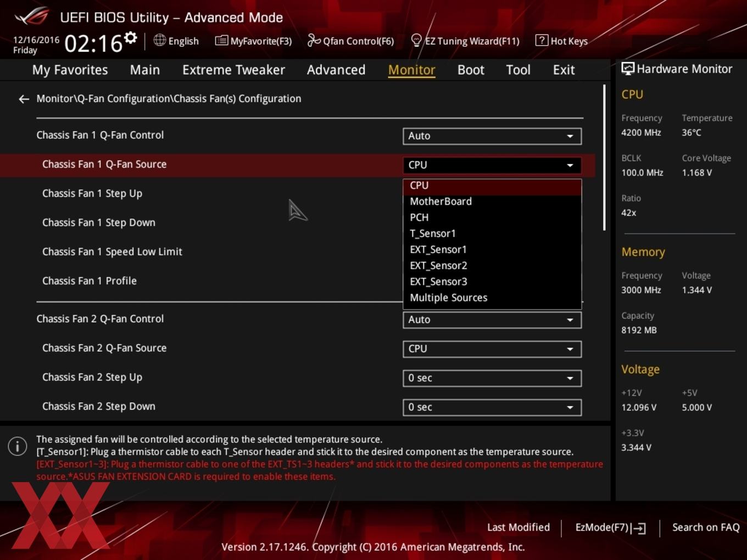Click the CPU temperature value 36°C

coord(692,132)
